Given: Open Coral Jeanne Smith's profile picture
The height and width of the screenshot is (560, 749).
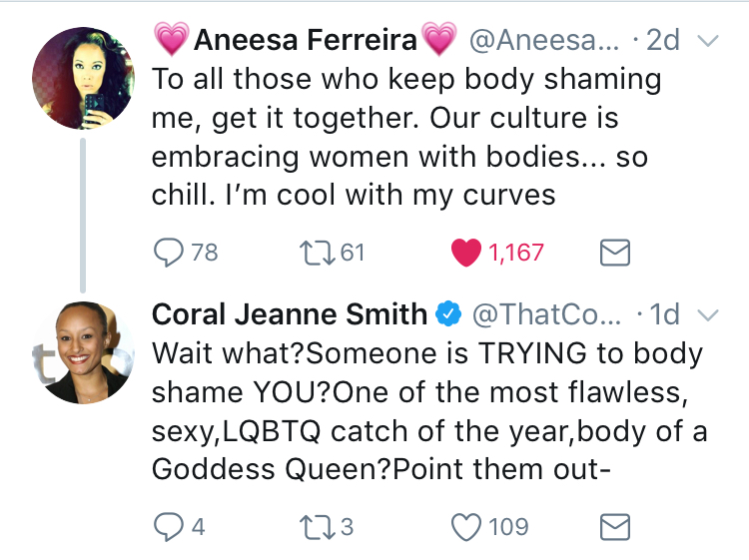Looking at the screenshot, I should (83, 352).
